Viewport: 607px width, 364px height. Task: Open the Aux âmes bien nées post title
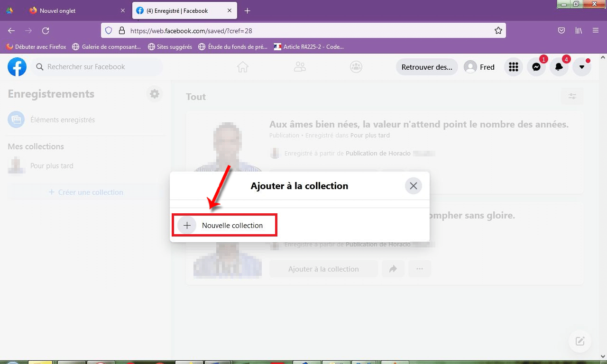coord(419,124)
